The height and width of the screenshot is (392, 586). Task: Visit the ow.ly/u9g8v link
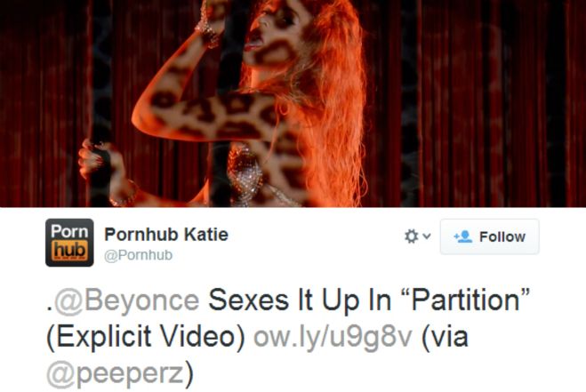[333, 338]
